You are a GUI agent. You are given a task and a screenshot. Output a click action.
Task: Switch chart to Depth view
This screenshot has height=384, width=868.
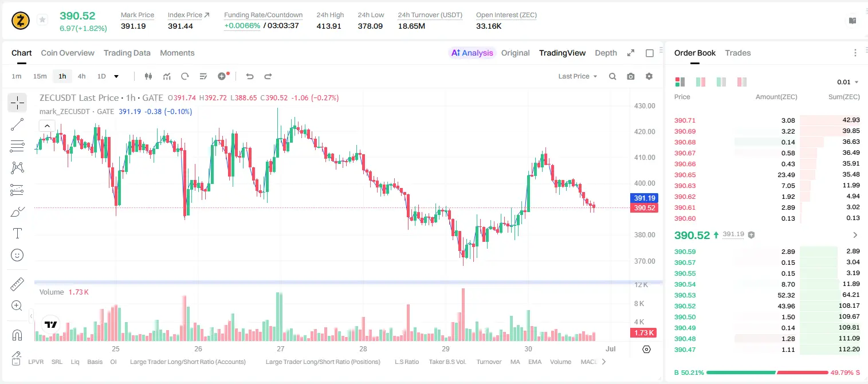[x=606, y=53]
